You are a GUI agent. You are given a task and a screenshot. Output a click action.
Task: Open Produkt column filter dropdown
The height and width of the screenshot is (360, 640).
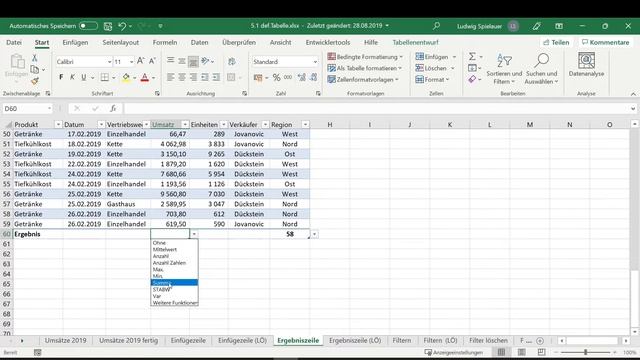coord(58,124)
